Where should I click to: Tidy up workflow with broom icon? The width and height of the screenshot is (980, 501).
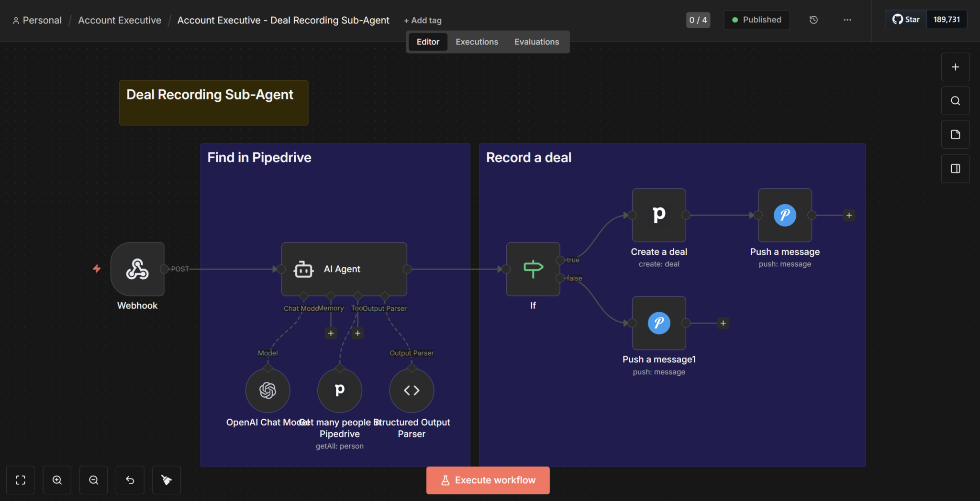167,480
